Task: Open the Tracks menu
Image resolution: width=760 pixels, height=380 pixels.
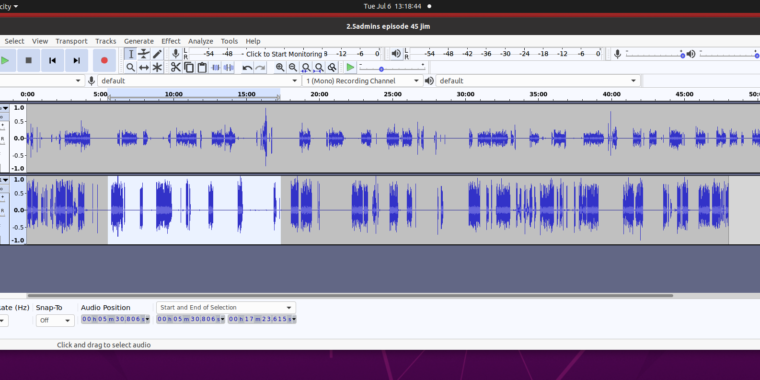Action: [x=105, y=41]
